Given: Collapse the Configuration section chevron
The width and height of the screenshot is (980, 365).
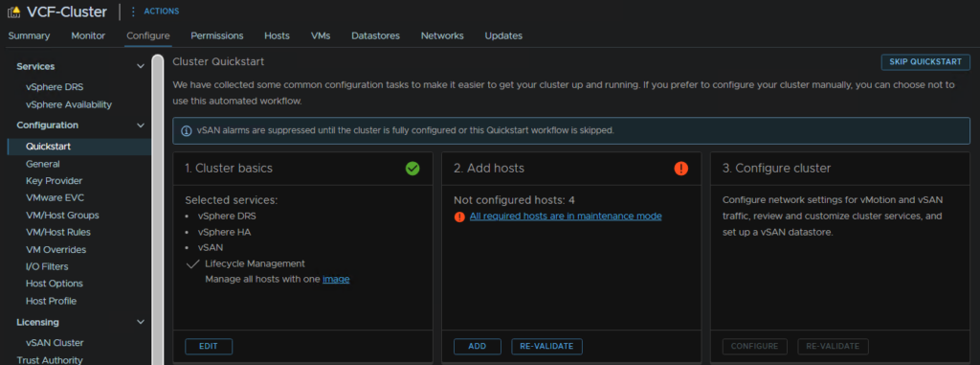Looking at the screenshot, I should [x=141, y=125].
